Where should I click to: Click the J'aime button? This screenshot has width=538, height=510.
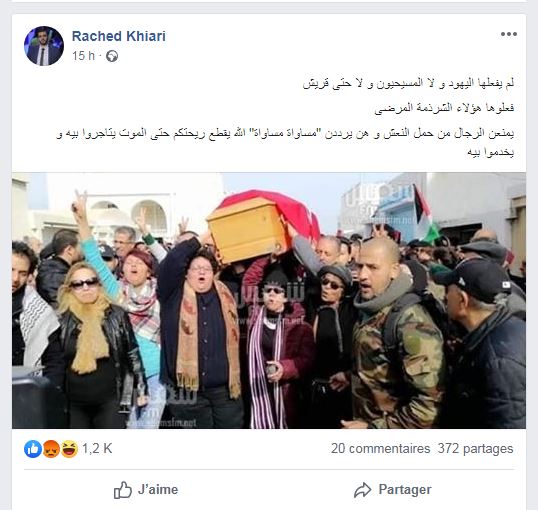[x=146, y=490]
